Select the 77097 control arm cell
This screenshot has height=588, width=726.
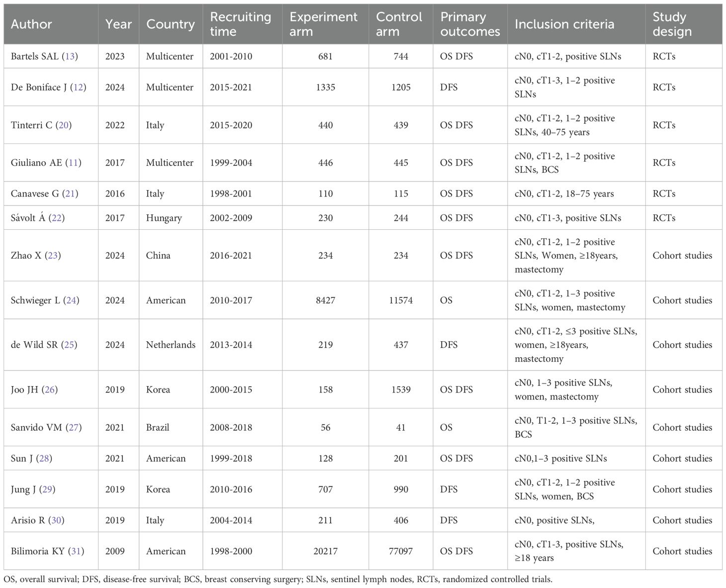pyautogui.click(x=401, y=551)
